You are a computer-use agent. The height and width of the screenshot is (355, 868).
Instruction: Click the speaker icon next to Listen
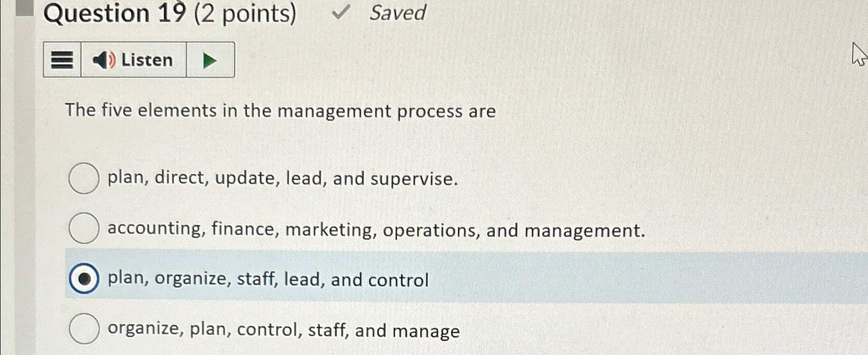pyautogui.click(x=102, y=60)
